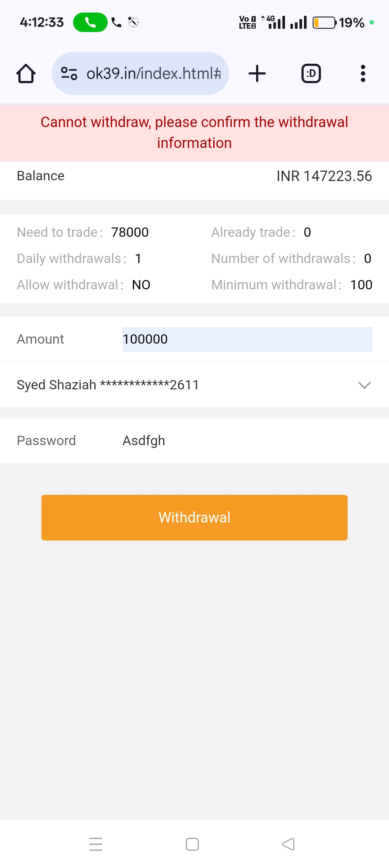This screenshot has width=389, height=868.
Task: Open recent apps navigation icon
Action: [x=96, y=844]
